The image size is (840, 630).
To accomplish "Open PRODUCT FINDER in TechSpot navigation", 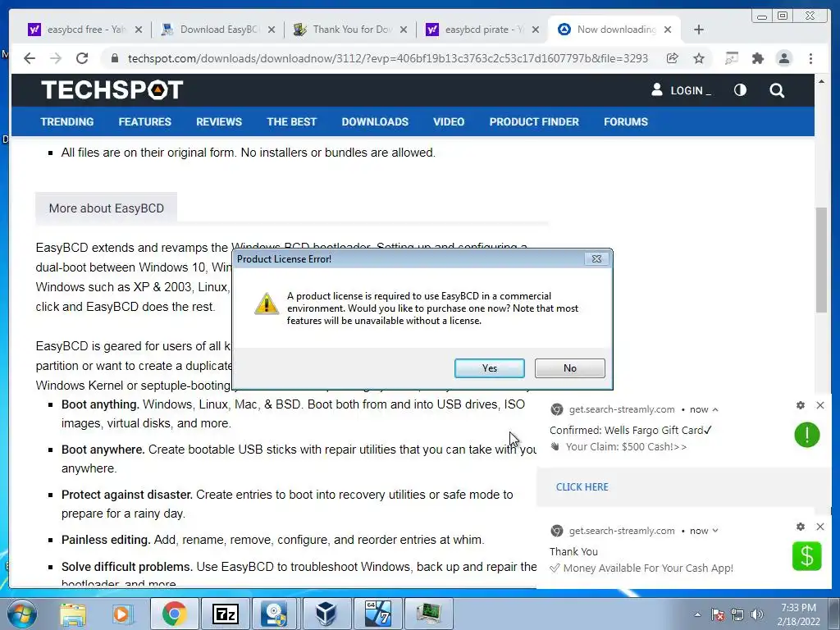I will (534, 121).
